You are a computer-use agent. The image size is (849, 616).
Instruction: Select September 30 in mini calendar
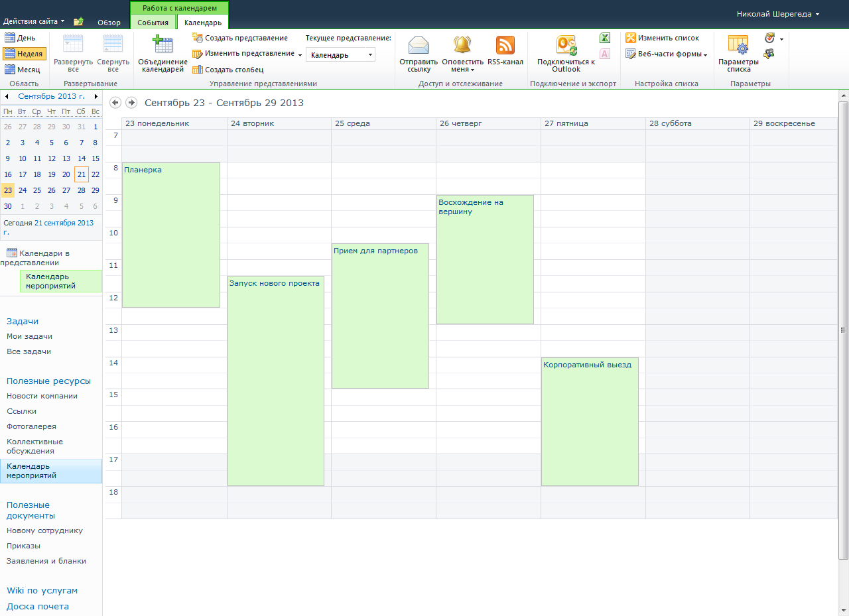[7, 206]
